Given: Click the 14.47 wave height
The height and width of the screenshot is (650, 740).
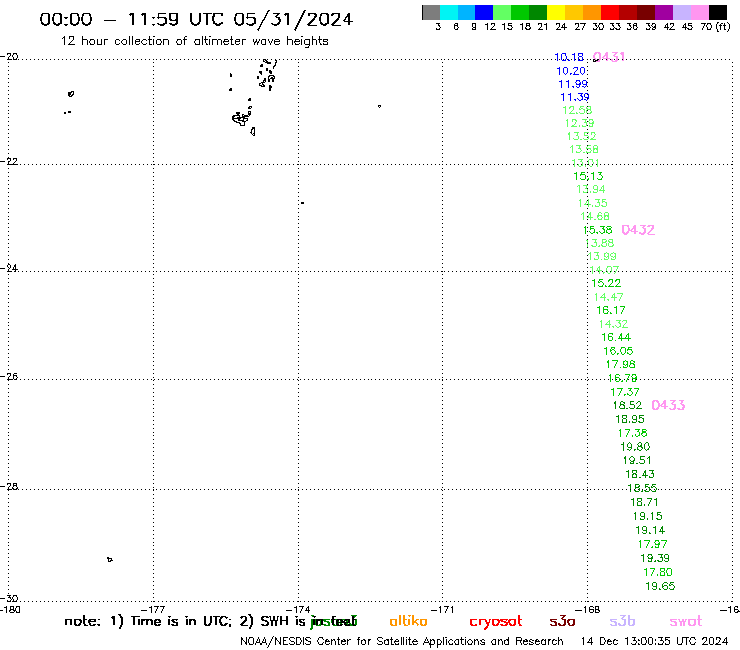Looking at the screenshot, I should 609,297.
